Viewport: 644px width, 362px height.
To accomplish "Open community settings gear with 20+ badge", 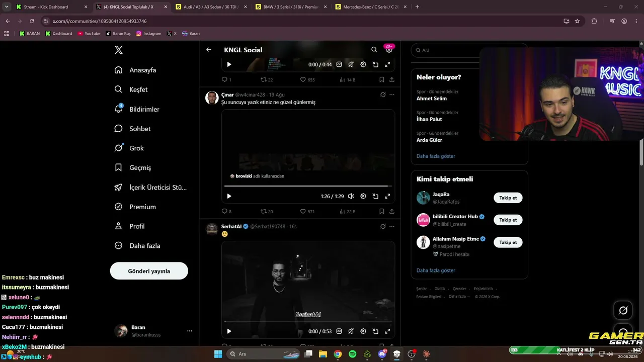I will click(389, 49).
